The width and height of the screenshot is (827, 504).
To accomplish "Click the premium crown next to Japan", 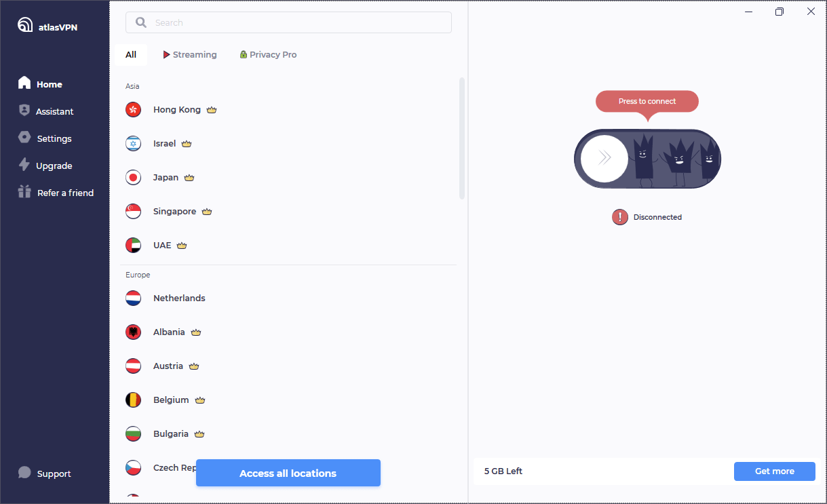I will (x=189, y=177).
